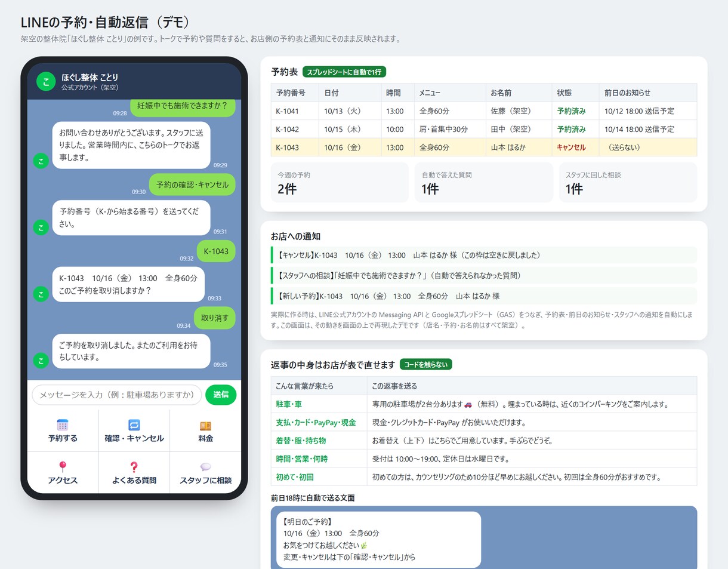This screenshot has width=728, height=569.
Task: Click the 取り消す quick reply bubble
Action: click(215, 318)
